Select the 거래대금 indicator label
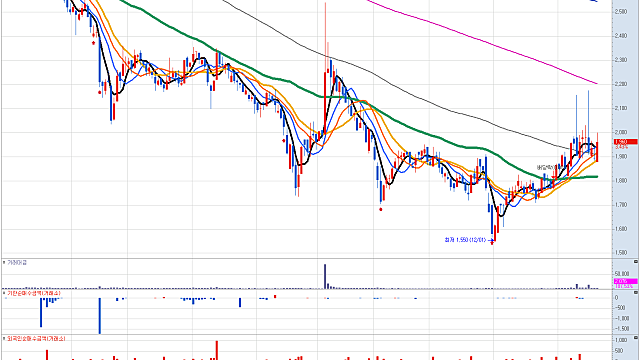The height and width of the screenshot is (360, 640). click(x=17, y=262)
